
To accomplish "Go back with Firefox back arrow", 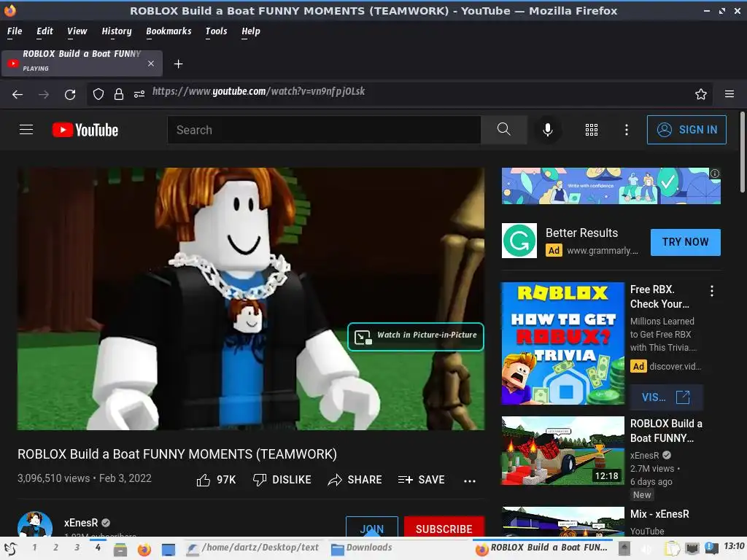I will tap(18, 94).
